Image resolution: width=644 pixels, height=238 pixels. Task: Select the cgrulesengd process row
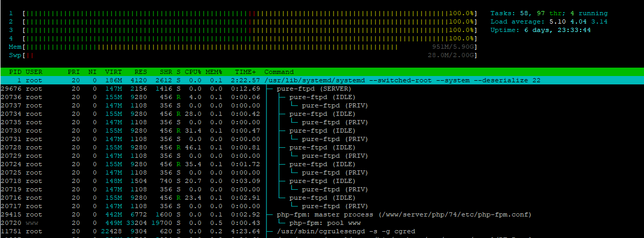322,231
